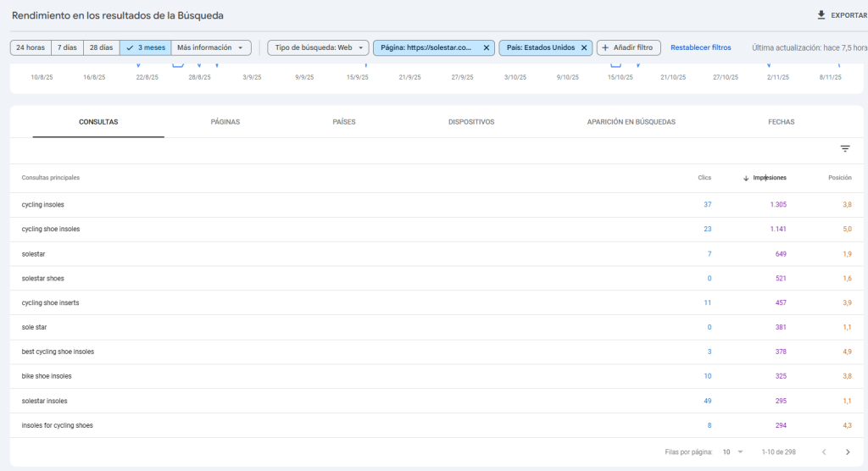Select the 28 días date range
Image resolution: width=868 pixels, height=471 pixels.
(102, 48)
